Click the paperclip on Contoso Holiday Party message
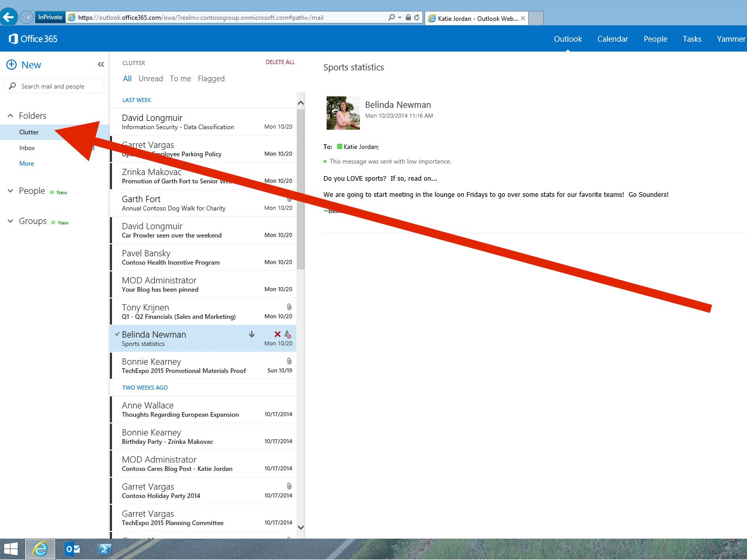This screenshot has height=560, width=747. (x=289, y=486)
